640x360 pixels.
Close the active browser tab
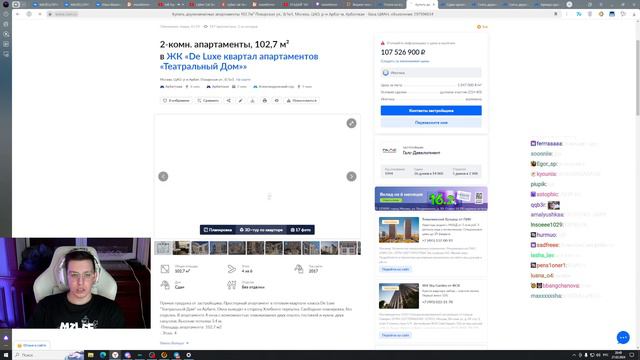click(x=433, y=4)
